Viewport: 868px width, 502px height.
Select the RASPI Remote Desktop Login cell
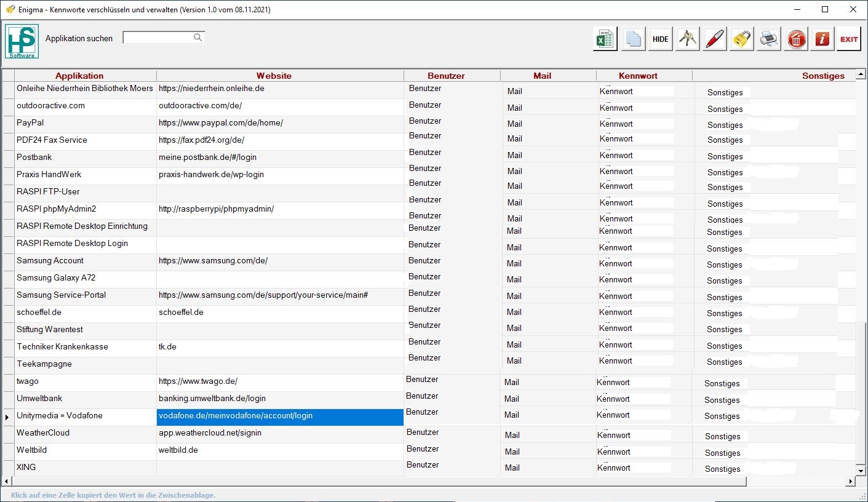click(86, 245)
